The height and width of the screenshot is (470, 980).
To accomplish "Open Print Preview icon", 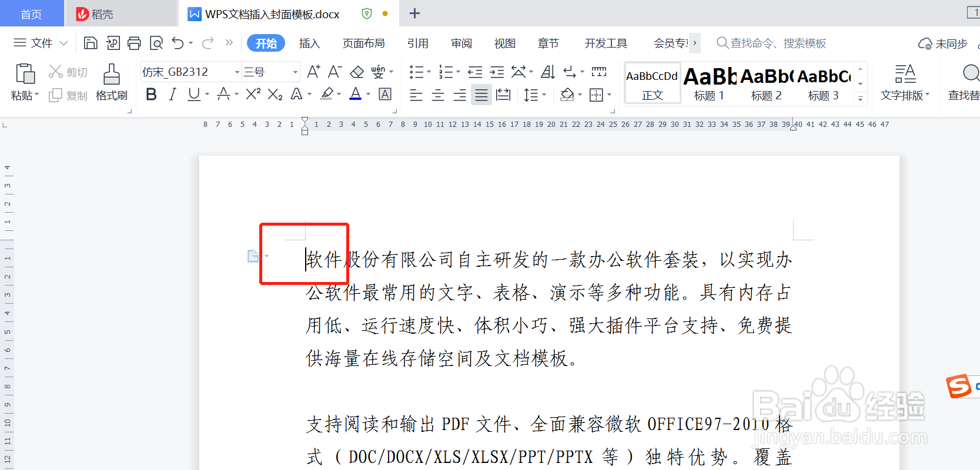I will pos(156,43).
